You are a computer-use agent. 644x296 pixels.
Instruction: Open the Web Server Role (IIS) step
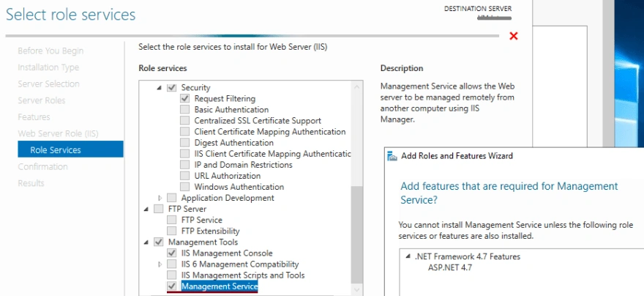pos(58,133)
